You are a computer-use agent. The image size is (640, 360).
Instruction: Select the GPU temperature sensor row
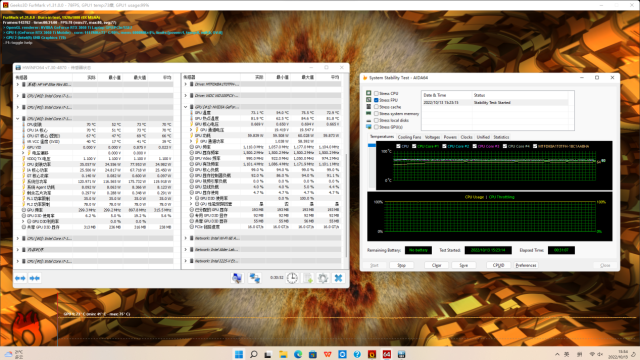coord(265,113)
